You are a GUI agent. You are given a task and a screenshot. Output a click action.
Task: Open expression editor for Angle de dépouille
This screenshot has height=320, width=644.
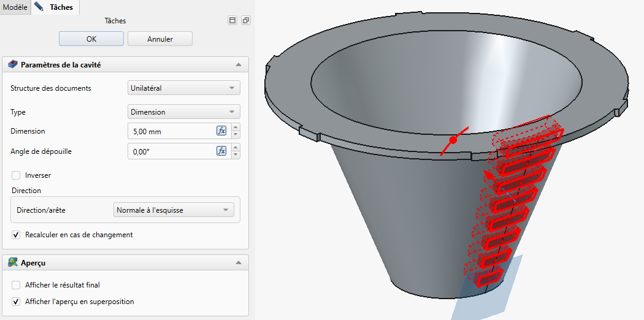(221, 151)
